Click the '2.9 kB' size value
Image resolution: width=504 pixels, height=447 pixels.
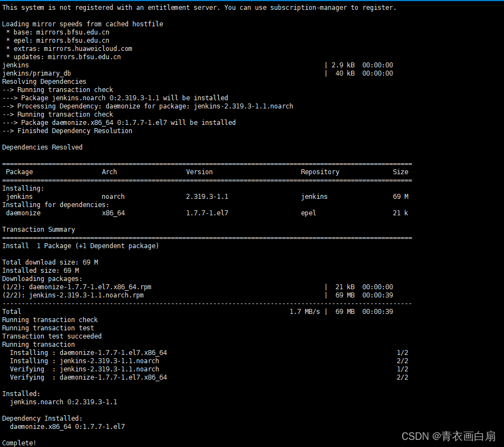click(343, 65)
